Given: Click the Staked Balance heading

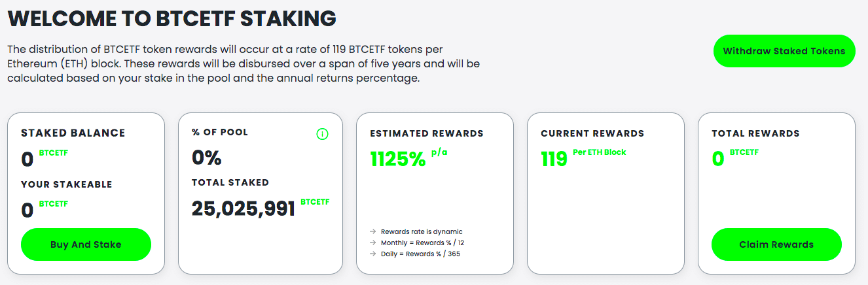Looking at the screenshot, I should (x=73, y=133).
